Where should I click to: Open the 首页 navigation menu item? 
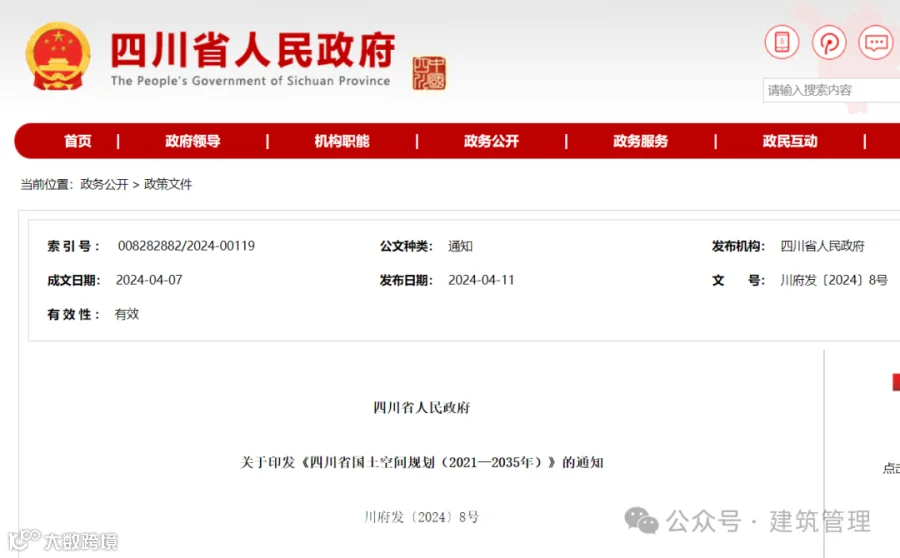pyautogui.click(x=77, y=141)
